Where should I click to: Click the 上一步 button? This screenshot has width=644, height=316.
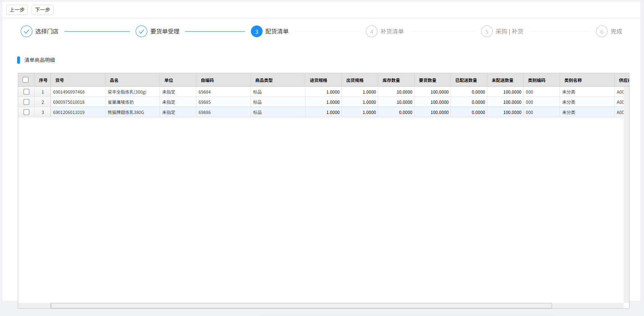tap(17, 10)
